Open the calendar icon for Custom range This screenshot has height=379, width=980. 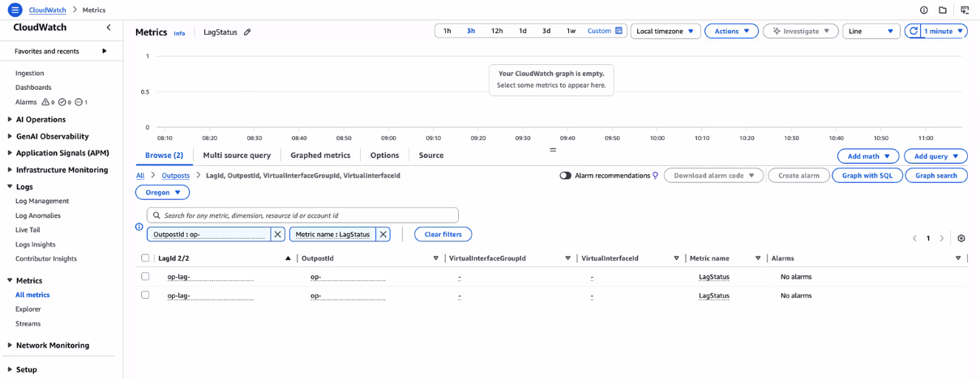point(618,31)
